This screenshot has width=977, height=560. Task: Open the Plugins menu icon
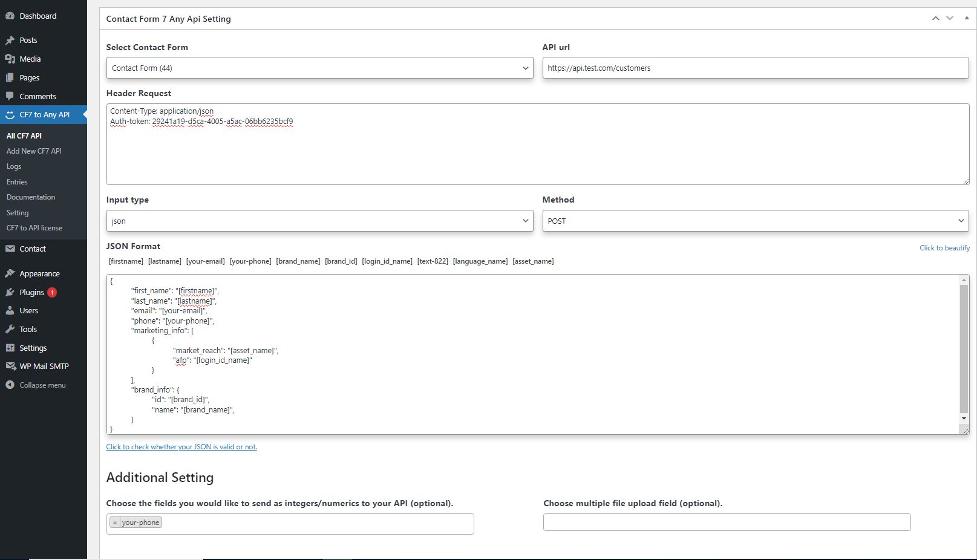[10, 292]
